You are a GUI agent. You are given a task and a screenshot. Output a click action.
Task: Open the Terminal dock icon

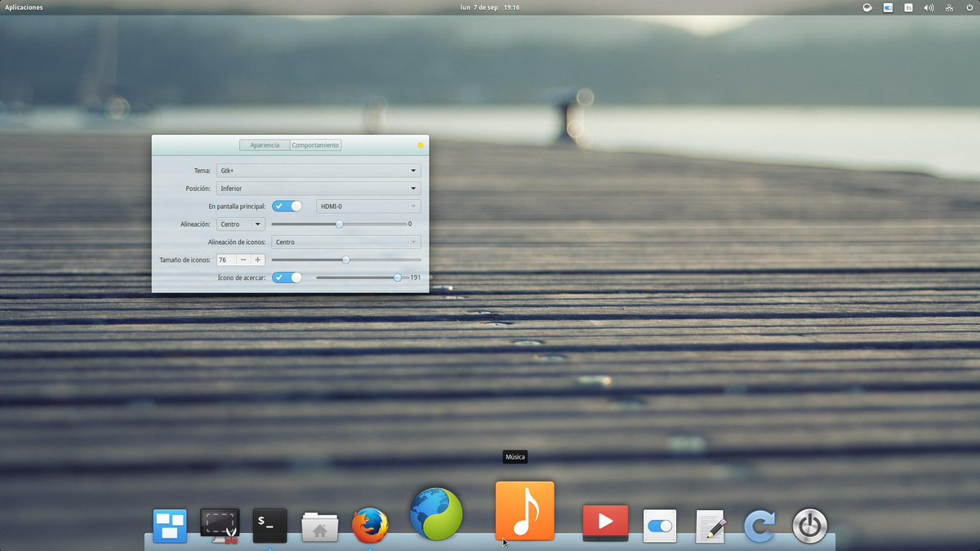coord(269,527)
